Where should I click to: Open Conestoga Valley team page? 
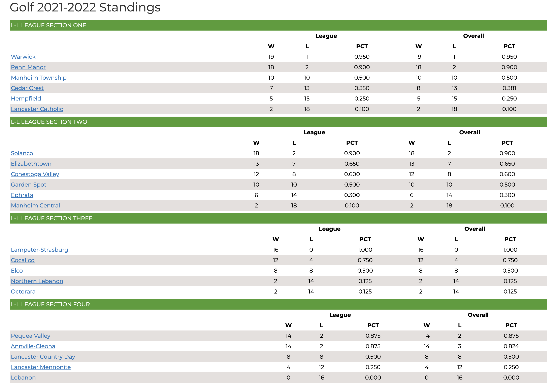(x=35, y=174)
